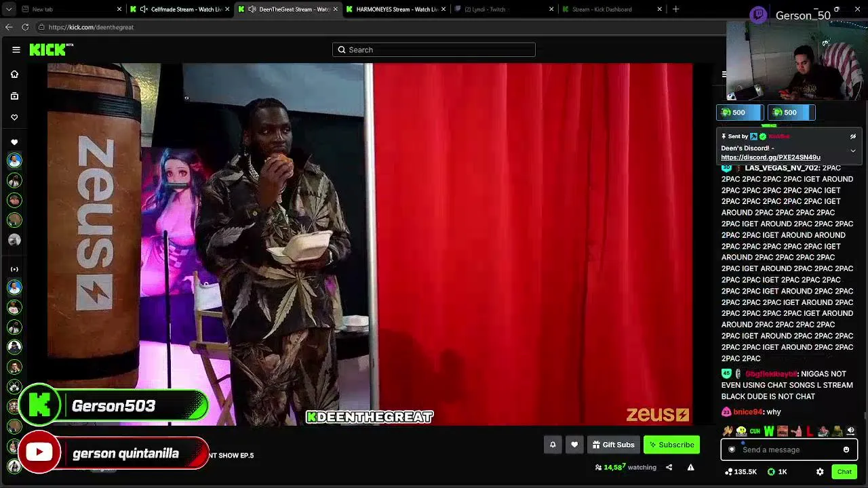Send the message with the Chat button

point(844,472)
